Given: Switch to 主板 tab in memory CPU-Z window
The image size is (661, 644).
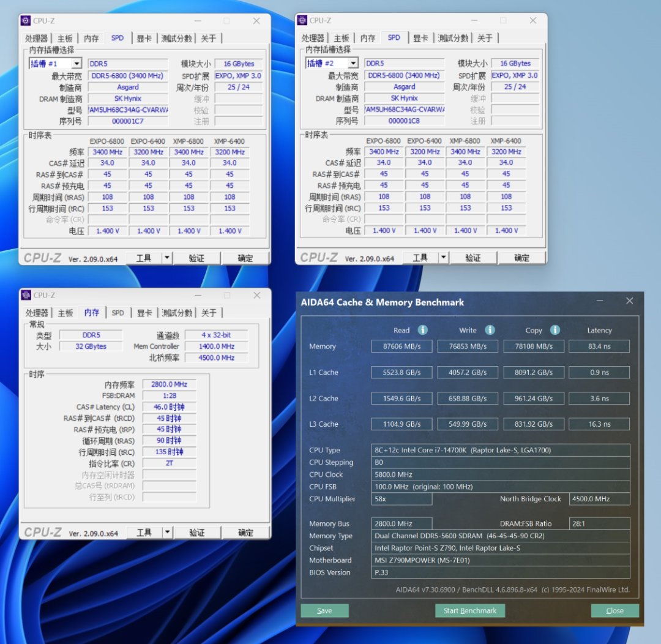Looking at the screenshot, I should [x=65, y=313].
